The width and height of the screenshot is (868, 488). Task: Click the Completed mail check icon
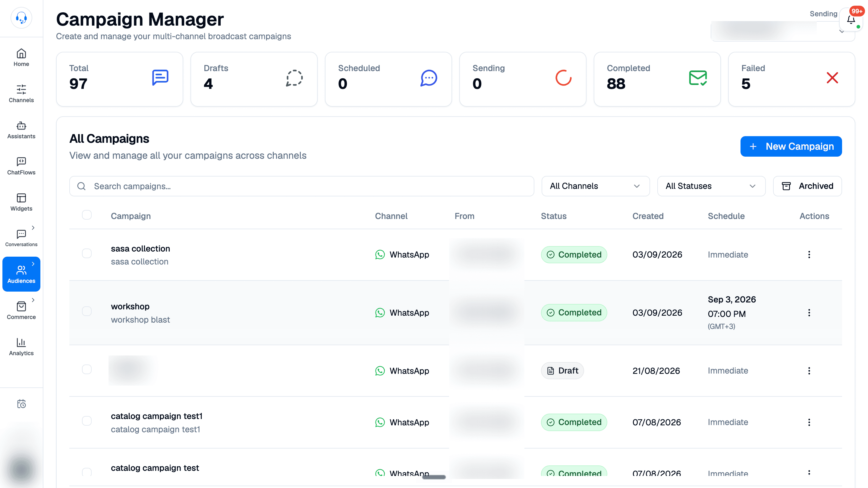tap(698, 78)
